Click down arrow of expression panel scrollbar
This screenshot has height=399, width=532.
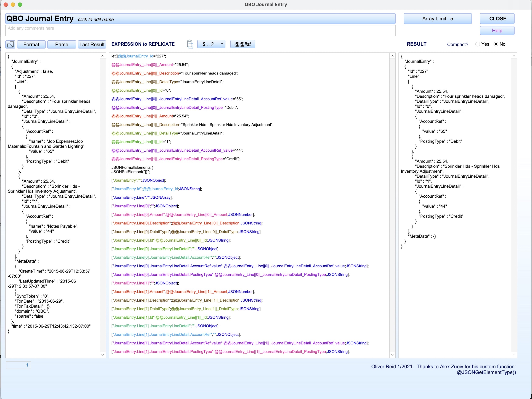click(x=392, y=355)
